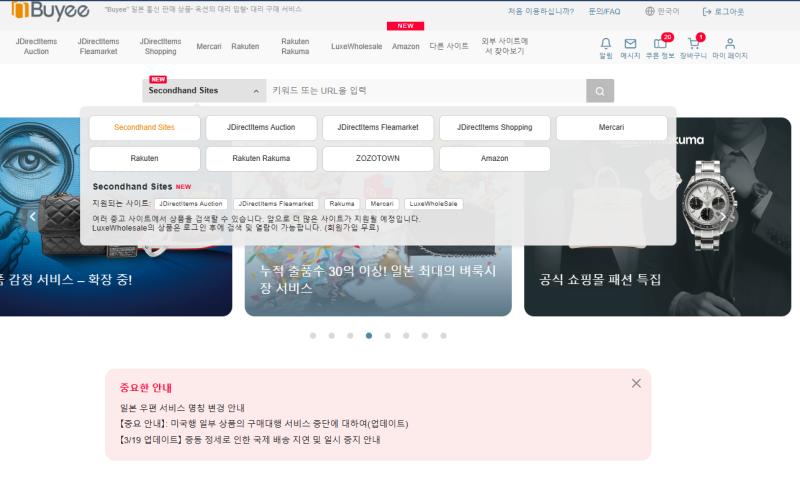Close the important notice box
Image resolution: width=800 pixels, height=478 pixels.
coord(636,383)
